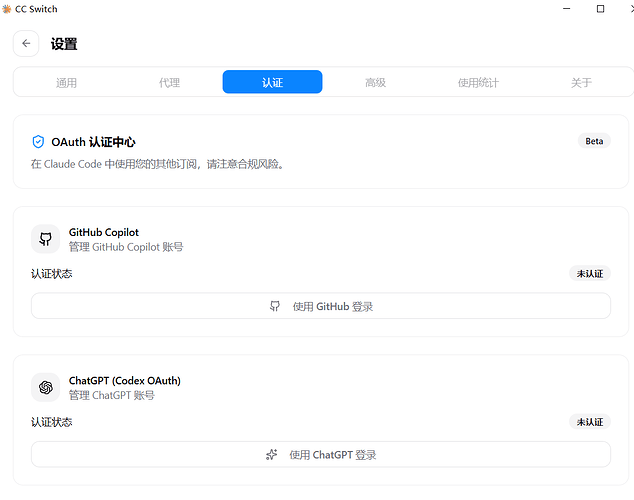This screenshot has height=500, width=634.
Task: Log in with 使用 ChatGPT 登录 button
Action: pos(321,454)
